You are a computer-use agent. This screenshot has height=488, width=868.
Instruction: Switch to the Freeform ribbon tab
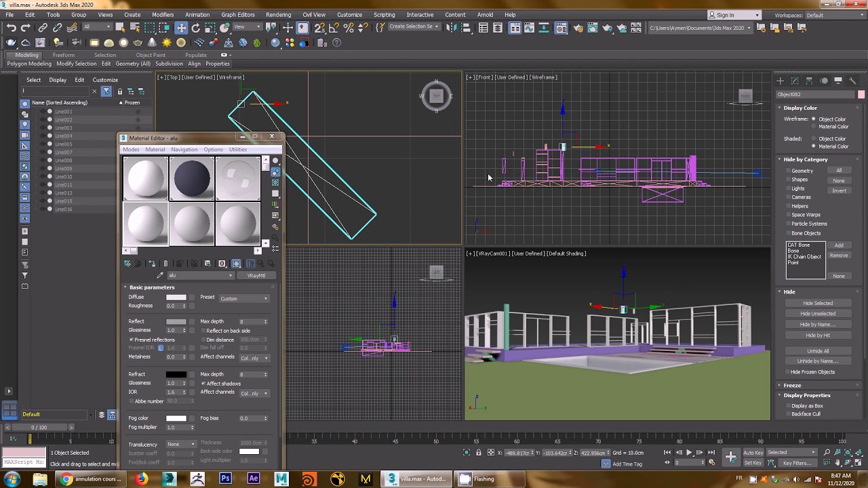63,55
